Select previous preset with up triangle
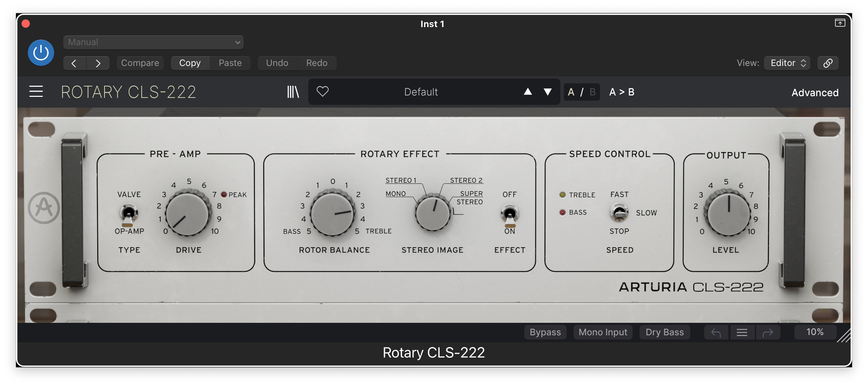The height and width of the screenshot is (386, 868). click(528, 92)
